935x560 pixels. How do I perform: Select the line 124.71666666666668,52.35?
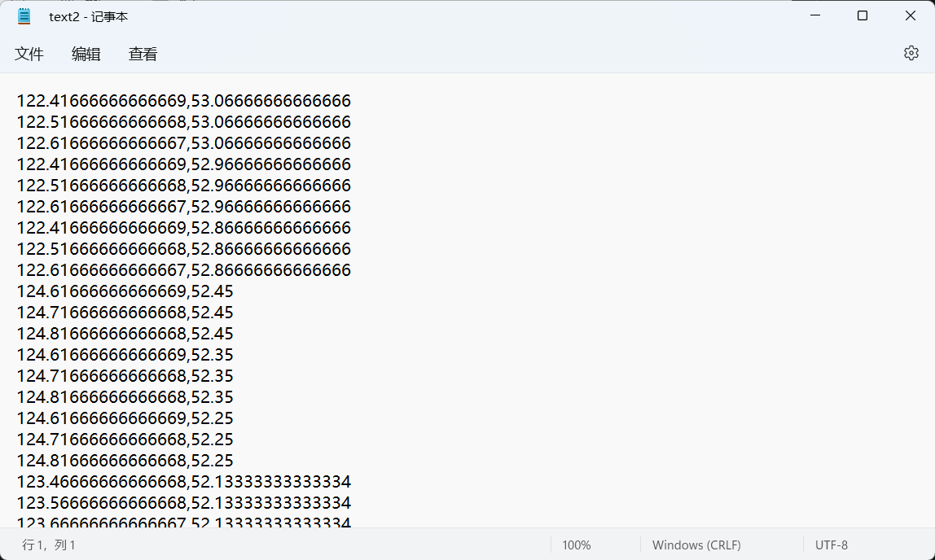125,376
